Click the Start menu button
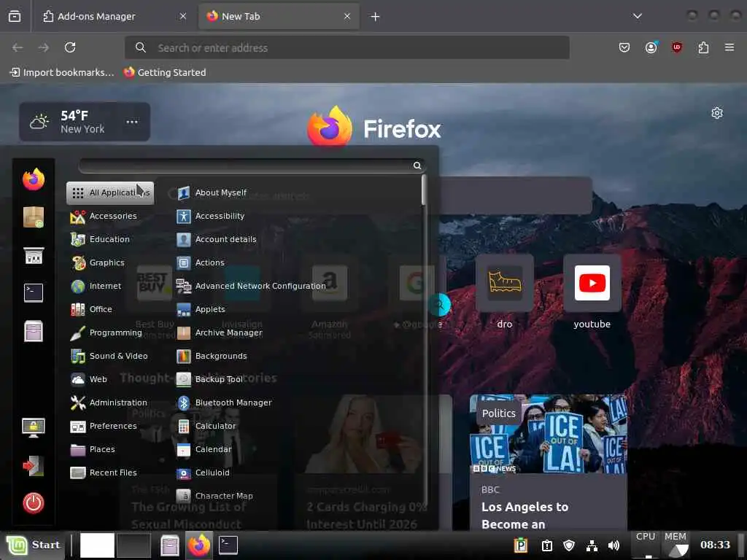This screenshot has height=560, width=747. pos(34,545)
